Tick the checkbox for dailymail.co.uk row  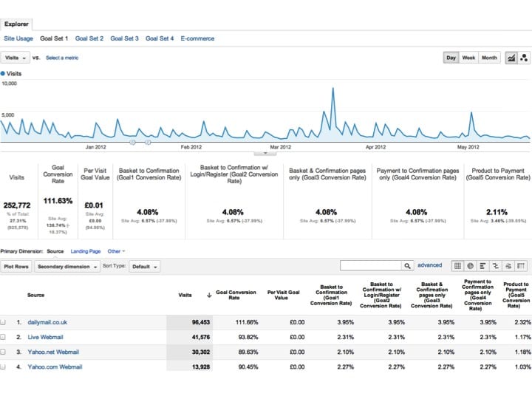pyautogui.click(x=4, y=323)
